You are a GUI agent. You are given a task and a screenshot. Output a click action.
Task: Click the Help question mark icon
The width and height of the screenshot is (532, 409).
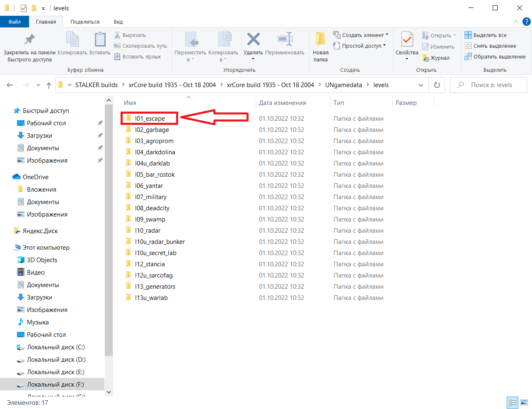[x=527, y=22]
